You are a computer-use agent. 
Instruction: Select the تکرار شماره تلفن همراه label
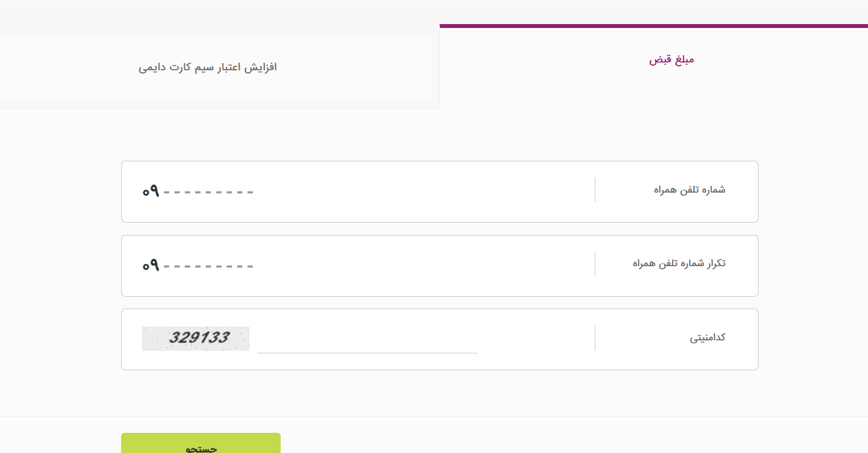point(679,264)
